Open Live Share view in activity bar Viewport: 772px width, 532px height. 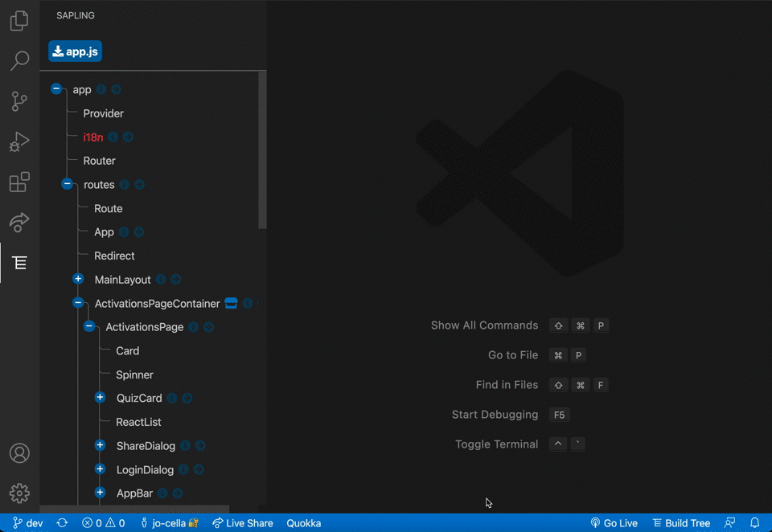(x=19, y=223)
